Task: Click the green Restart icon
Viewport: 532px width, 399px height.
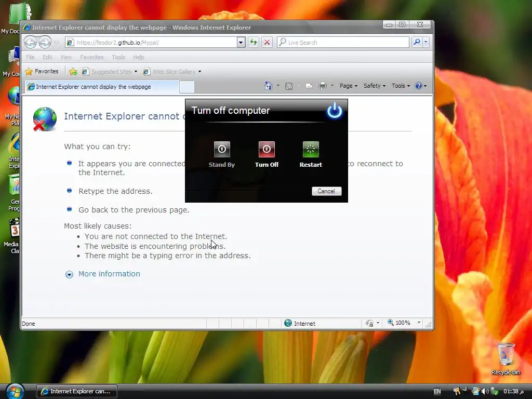Action: coord(311,149)
